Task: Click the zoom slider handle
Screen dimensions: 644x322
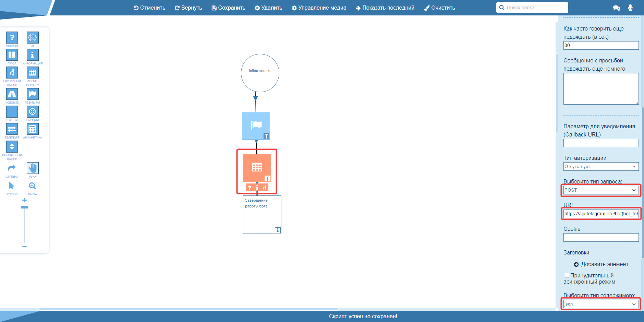Action: tap(24, 207)
